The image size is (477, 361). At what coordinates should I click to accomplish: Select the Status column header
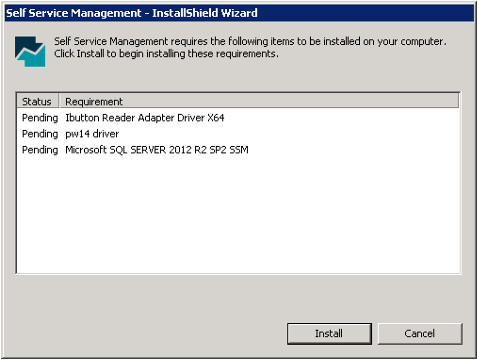tap(37, 101)
